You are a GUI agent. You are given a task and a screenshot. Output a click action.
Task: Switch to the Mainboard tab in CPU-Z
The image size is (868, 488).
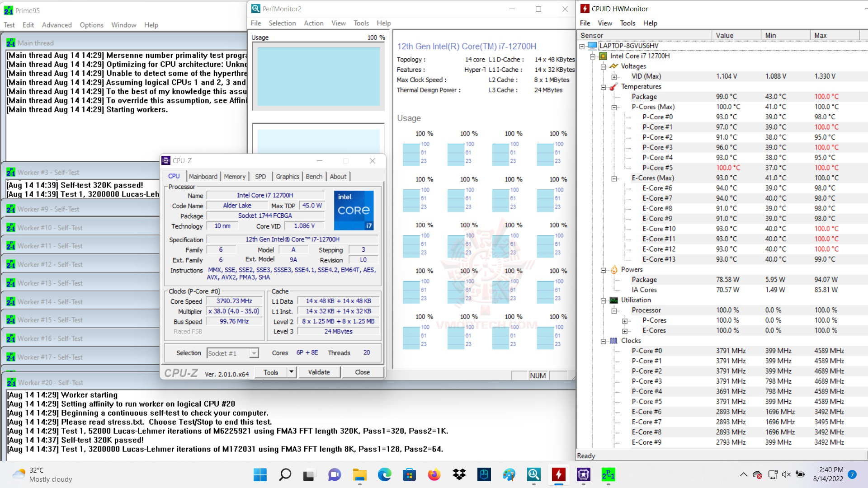pos(203,177)
